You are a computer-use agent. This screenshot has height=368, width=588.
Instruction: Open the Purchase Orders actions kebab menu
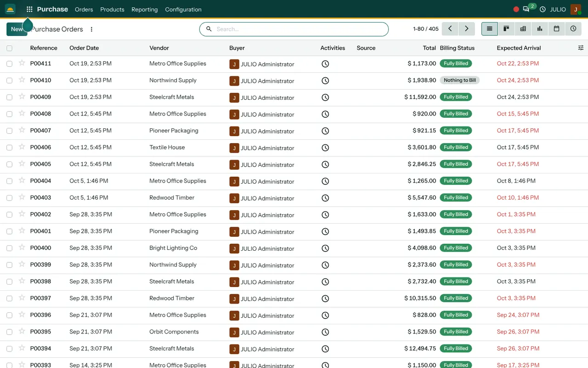click(91, 29)
